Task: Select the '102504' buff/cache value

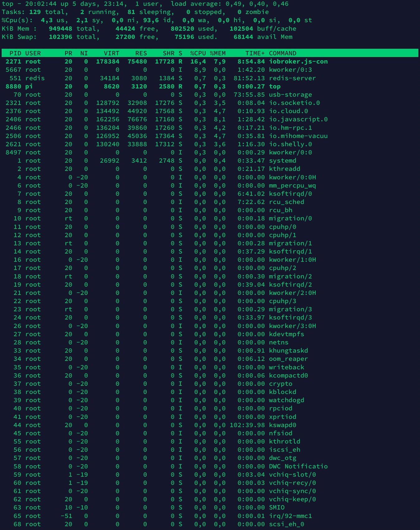Action: (x=241, y=29)
